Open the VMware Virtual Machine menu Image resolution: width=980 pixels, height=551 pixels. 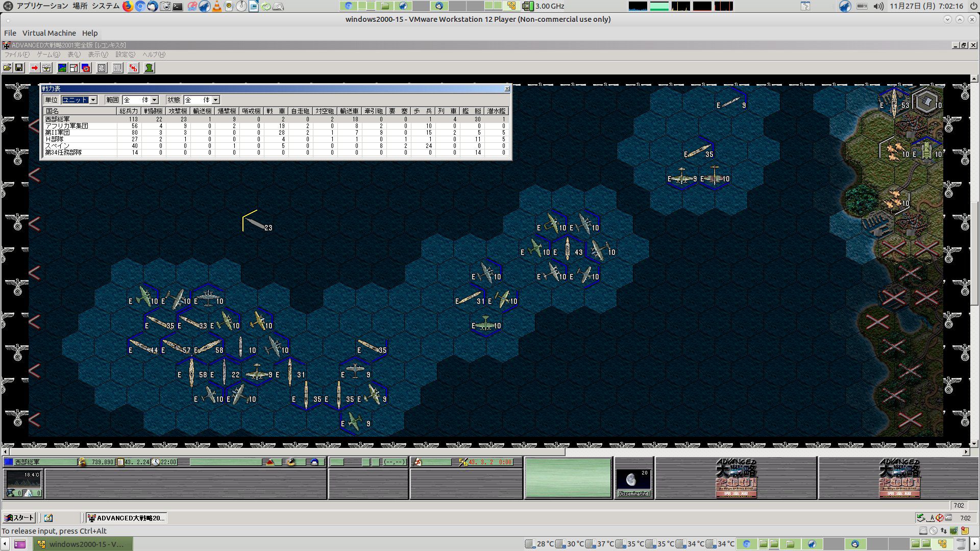[49, 33]
